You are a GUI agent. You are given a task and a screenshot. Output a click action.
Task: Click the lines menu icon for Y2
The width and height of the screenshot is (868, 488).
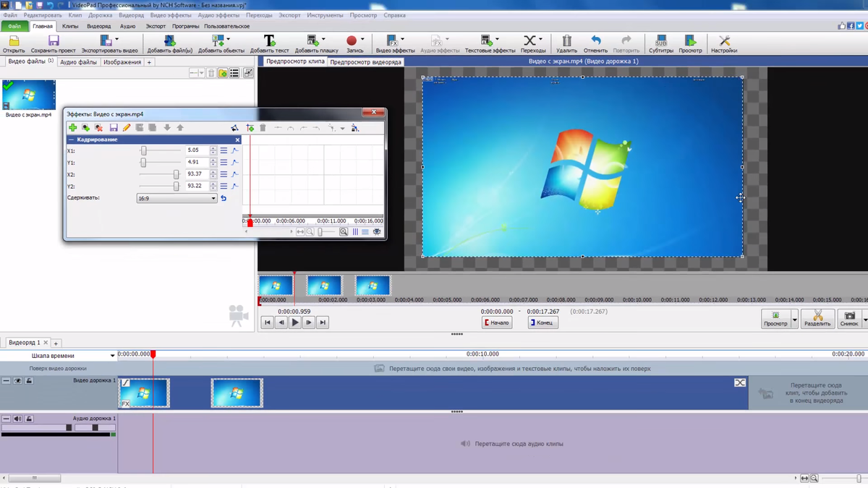pos(224,186)
